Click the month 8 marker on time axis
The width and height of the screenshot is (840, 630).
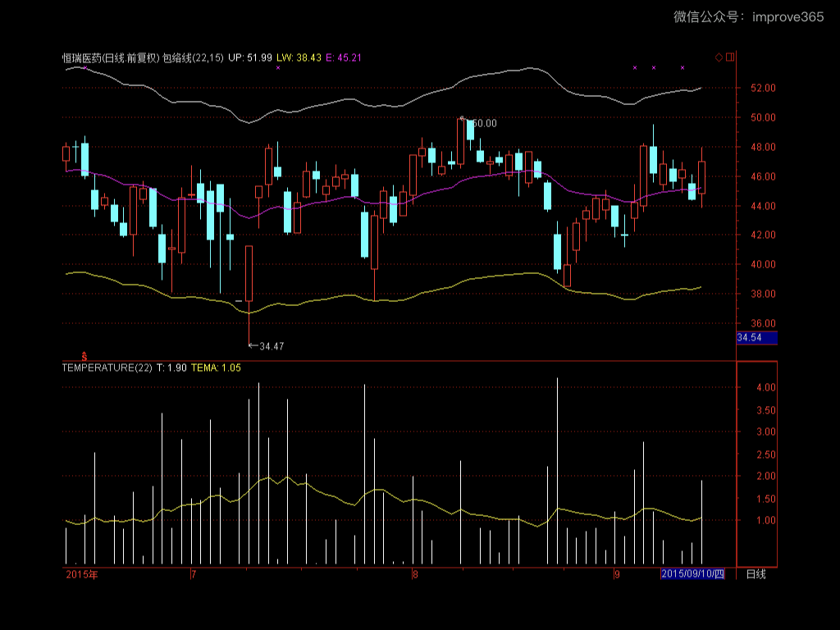[x=416, y=574]
